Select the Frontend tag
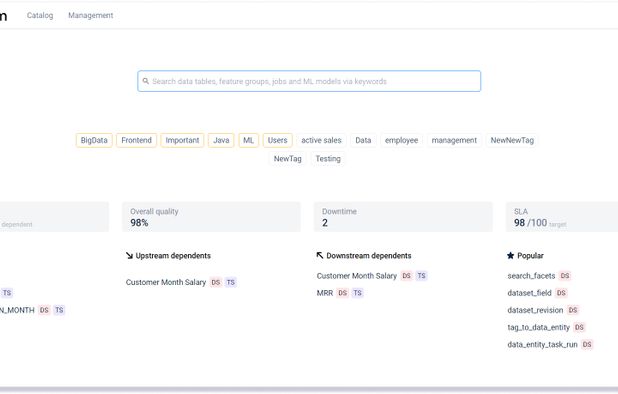 [136, 140]
